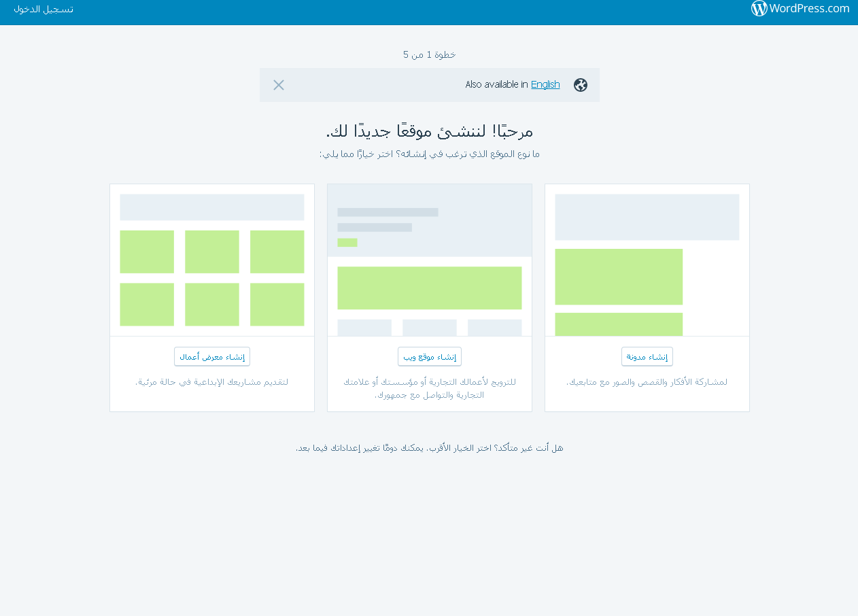
Task: Click the blog card preview illustration
Action: click(647, 258)
